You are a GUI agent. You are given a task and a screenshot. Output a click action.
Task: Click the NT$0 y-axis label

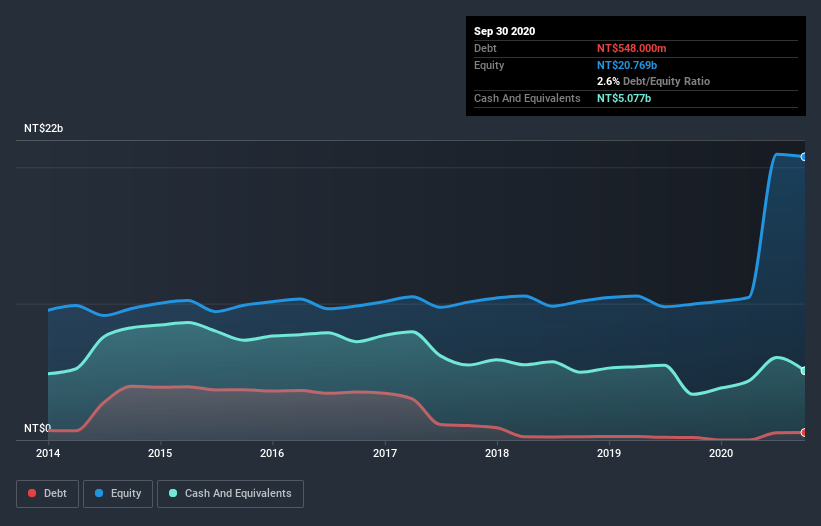pos(37,428)
